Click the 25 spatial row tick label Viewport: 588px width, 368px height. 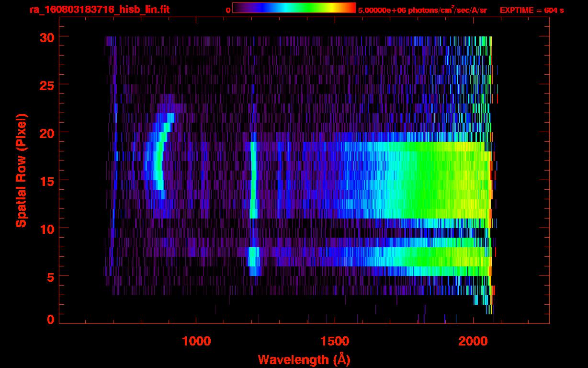pyautogui.click(x=47, y=85)
